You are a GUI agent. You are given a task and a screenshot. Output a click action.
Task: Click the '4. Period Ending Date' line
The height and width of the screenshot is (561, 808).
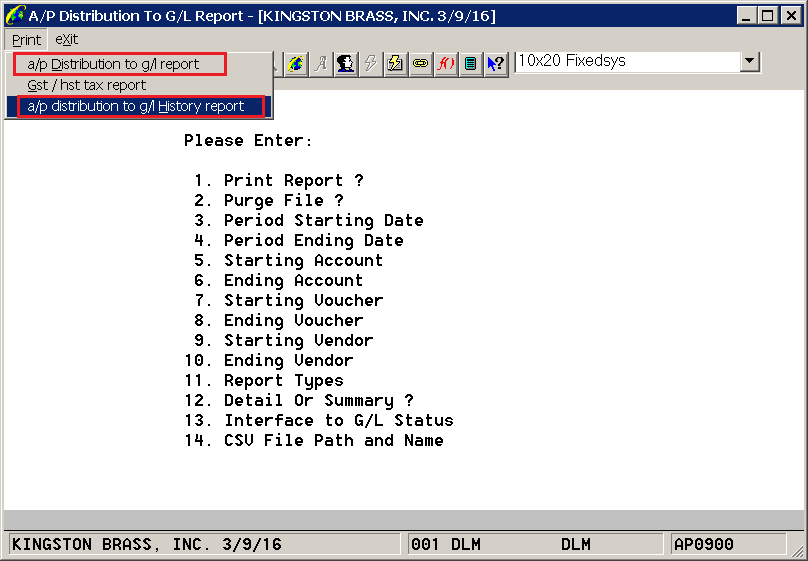point(298,241)
